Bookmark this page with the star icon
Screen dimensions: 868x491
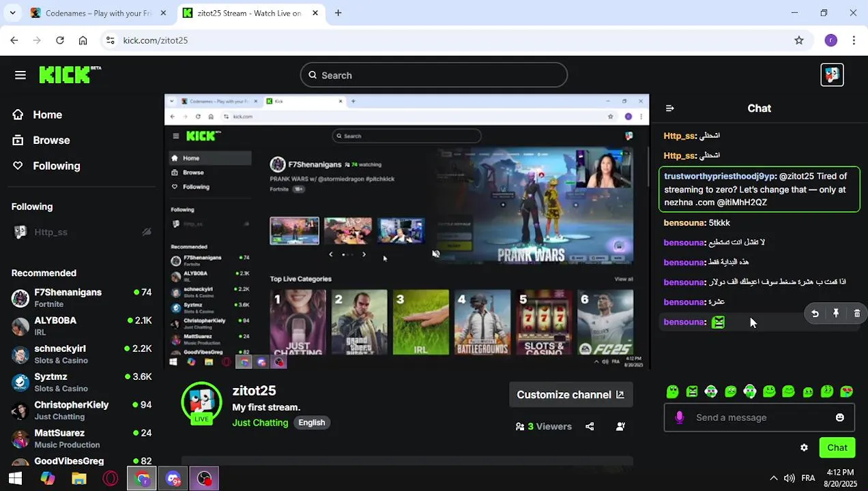point(799,40)
